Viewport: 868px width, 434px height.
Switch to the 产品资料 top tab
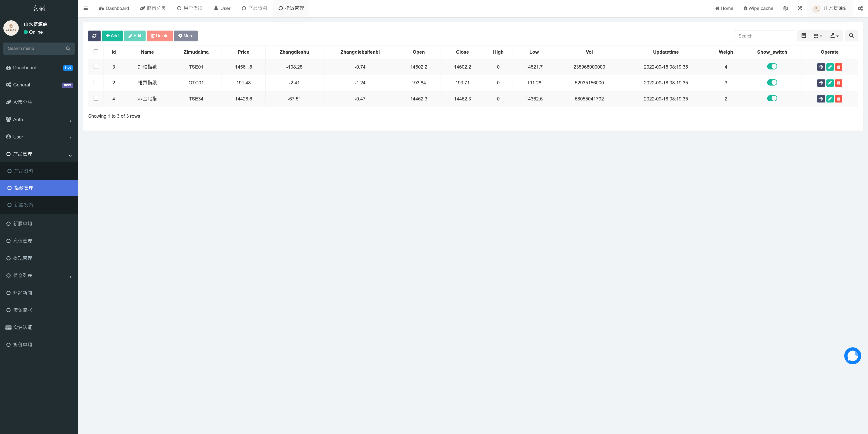(254, 8)
